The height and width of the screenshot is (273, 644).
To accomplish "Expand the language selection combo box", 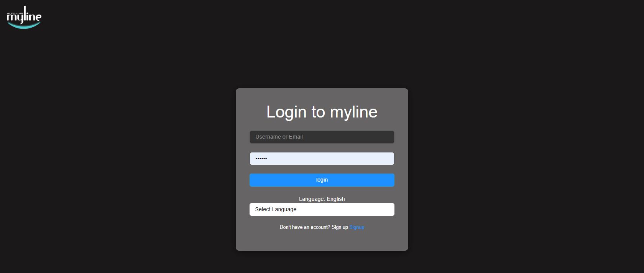I will (x=322, y=209).
